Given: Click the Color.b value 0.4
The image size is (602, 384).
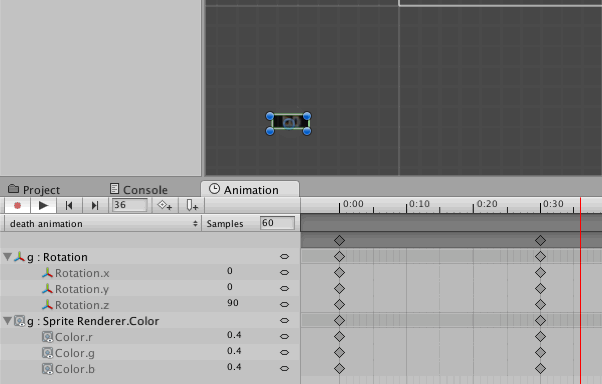Looking at the screenshot, I should 234,367.
